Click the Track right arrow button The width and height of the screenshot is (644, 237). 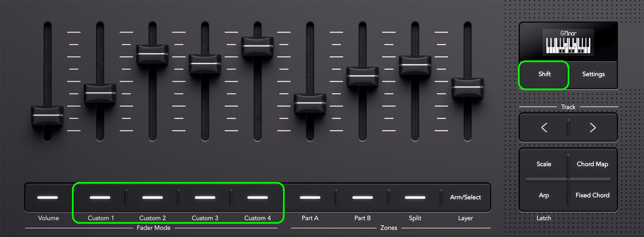coord(593,128)
